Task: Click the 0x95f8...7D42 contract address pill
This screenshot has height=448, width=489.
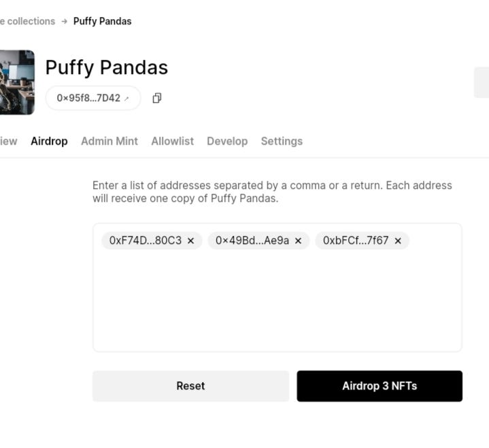Action: 93,98
